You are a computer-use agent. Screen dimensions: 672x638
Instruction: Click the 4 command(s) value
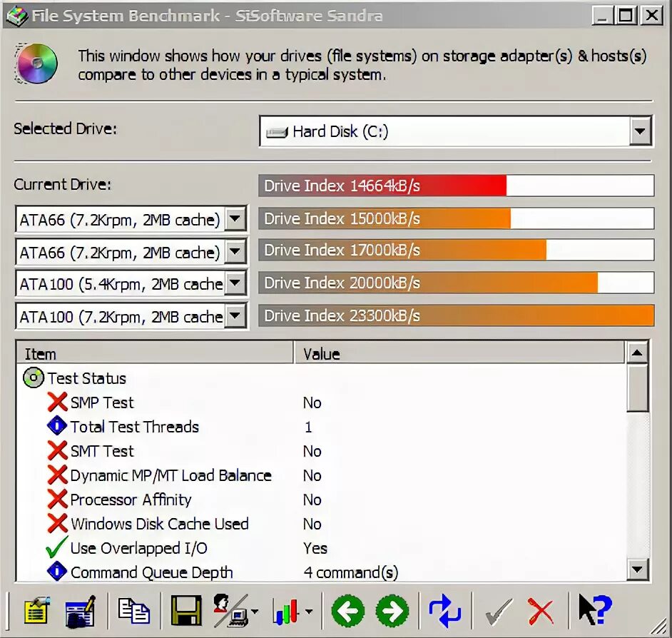(350, 572)
